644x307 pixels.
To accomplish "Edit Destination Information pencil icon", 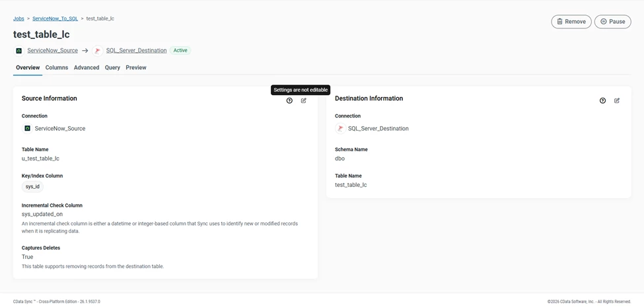I will [x=617, y=100].
